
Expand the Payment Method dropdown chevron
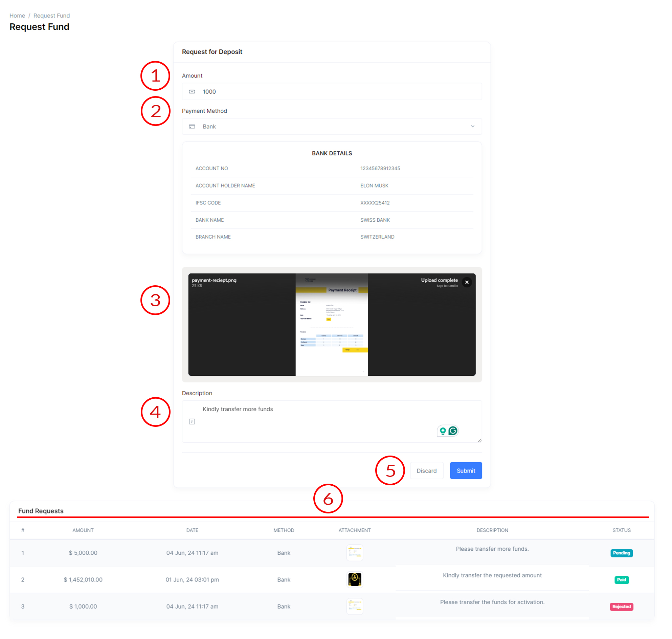(x=473, y=127)
